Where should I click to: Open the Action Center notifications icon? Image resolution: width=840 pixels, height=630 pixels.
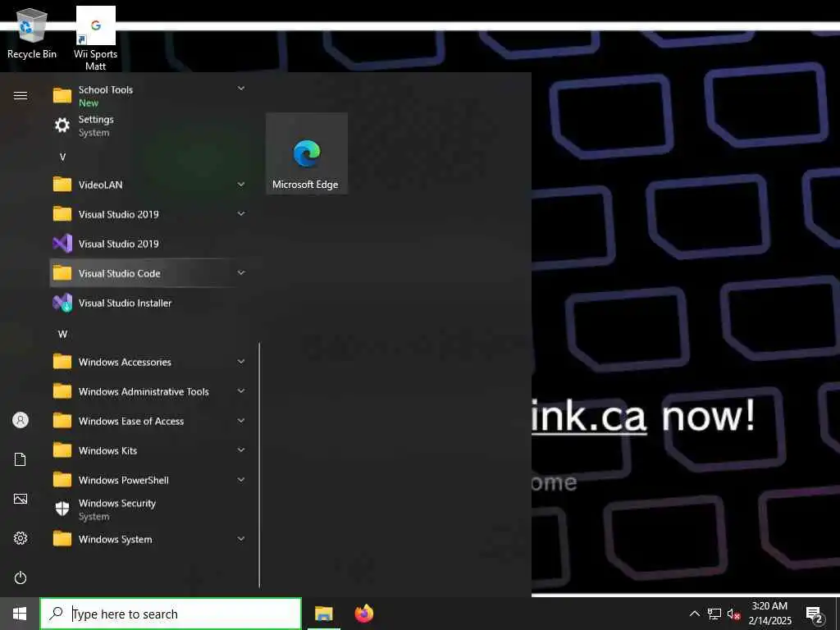pyautogui.click(x=815, y=614)
